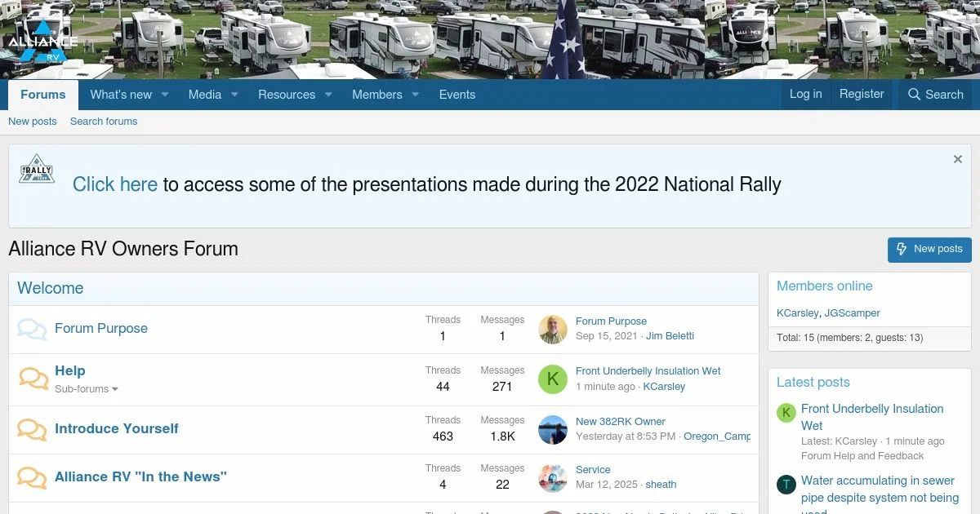View Oregon_Camp user profile
This screenshot has height=514, width=980.
click(717, 436)
